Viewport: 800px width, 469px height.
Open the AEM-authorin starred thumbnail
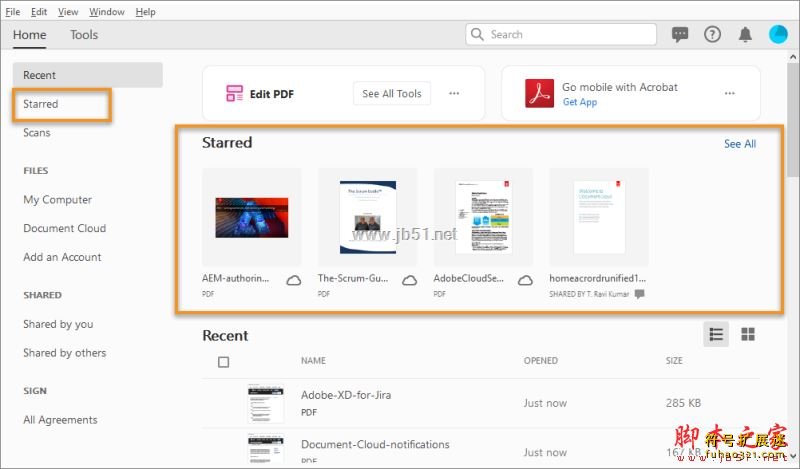pyautogui.click(x=252, y=217)
